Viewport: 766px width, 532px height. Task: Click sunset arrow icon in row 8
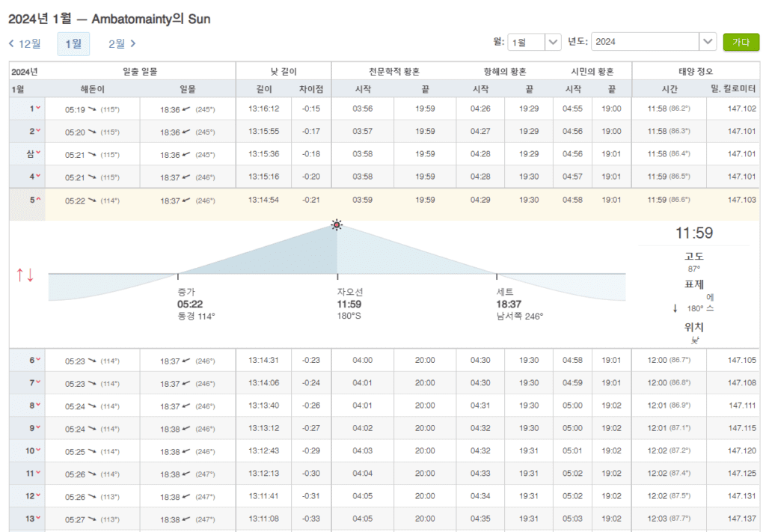186,406
